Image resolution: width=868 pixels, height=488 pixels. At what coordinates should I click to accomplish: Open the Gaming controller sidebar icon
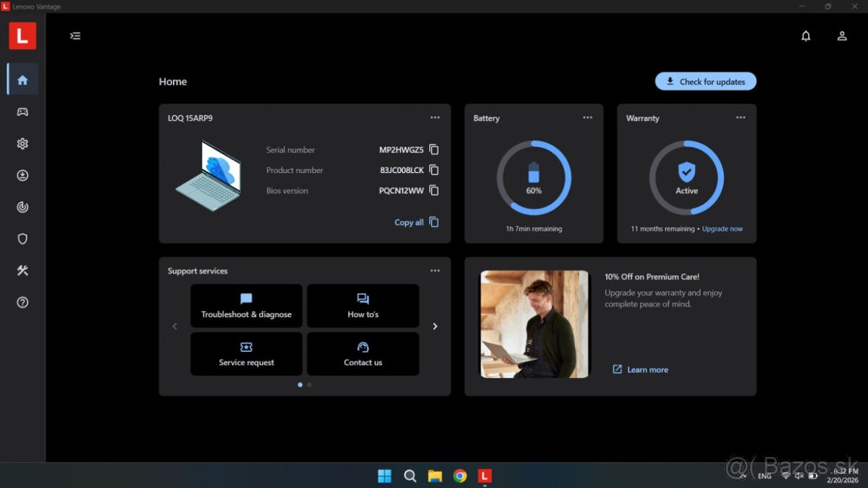pyautogui.click(x=22, y=112)
